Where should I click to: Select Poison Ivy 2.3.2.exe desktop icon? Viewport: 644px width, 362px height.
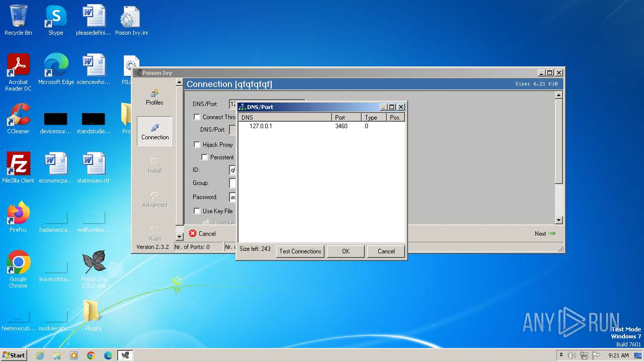pyautogui.click(x=94, y=269)
